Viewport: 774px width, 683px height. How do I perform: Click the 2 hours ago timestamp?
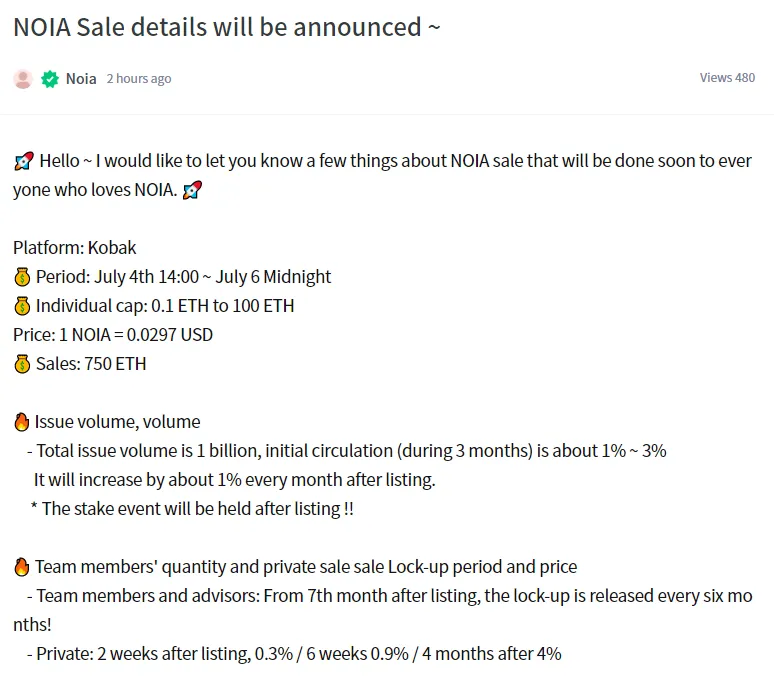click(x=139, y=79)
